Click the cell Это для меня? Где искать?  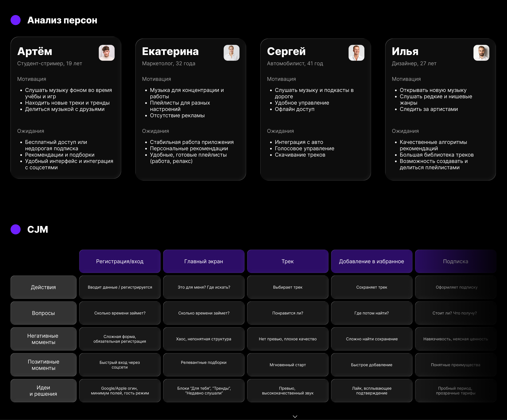point(204,287)
